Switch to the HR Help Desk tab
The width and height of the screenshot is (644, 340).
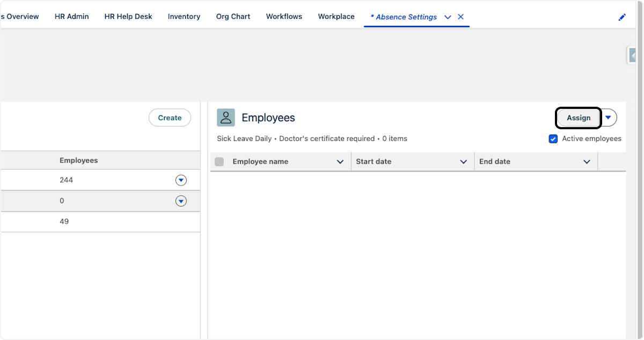(128, 17)
